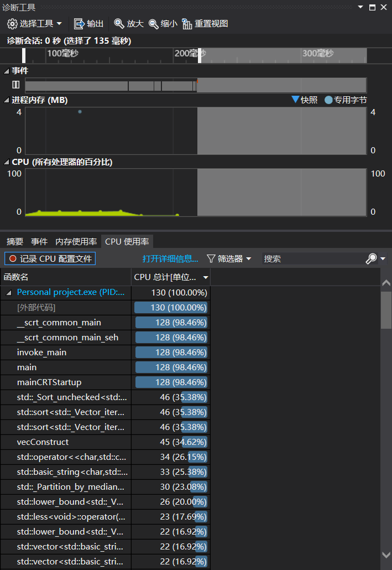Click 放大 zoom in magnifier
This screenshot has height=570, width=392.
click(x=119, y=24)
